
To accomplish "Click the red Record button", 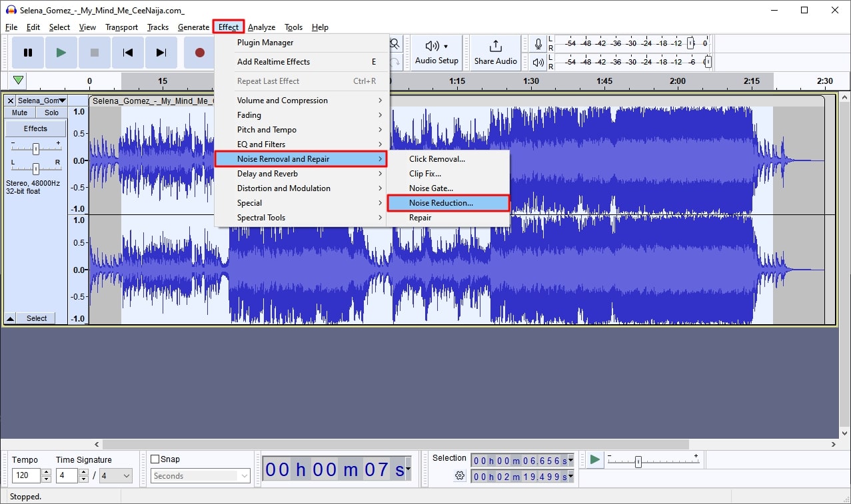I will 199,53.
